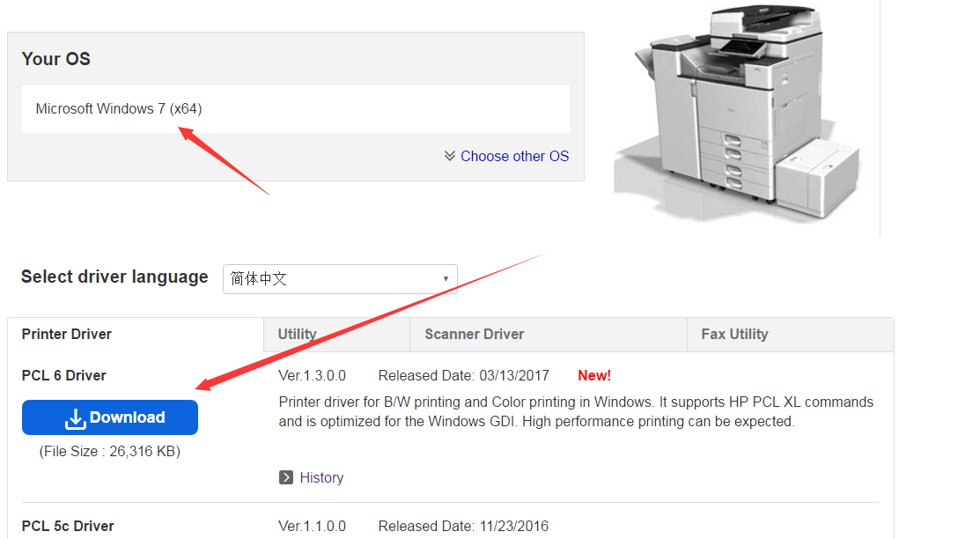Download the PCL 6 Driver
Screen dimensions: 980x539
click(110, 417)
